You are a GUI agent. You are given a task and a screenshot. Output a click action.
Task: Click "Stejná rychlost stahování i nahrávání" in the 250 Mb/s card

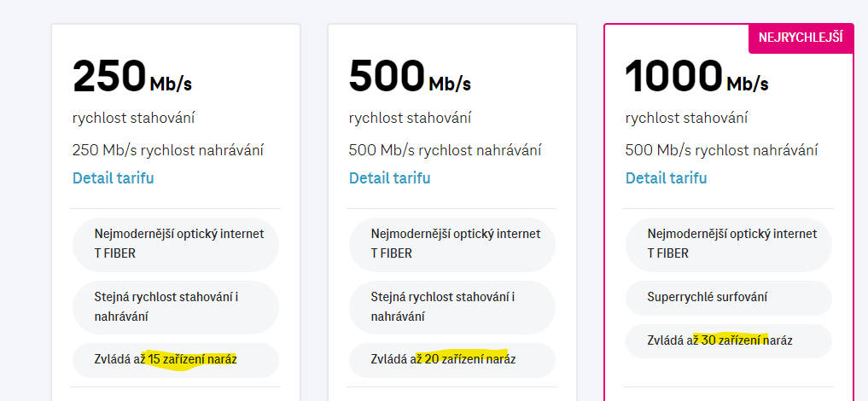(x=175, y=307)
